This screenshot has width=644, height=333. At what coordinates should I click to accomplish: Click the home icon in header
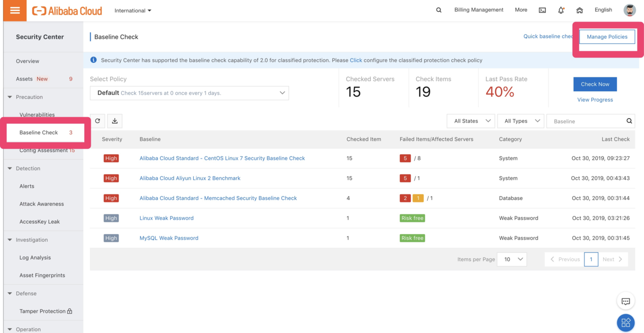tap(580, 10)
